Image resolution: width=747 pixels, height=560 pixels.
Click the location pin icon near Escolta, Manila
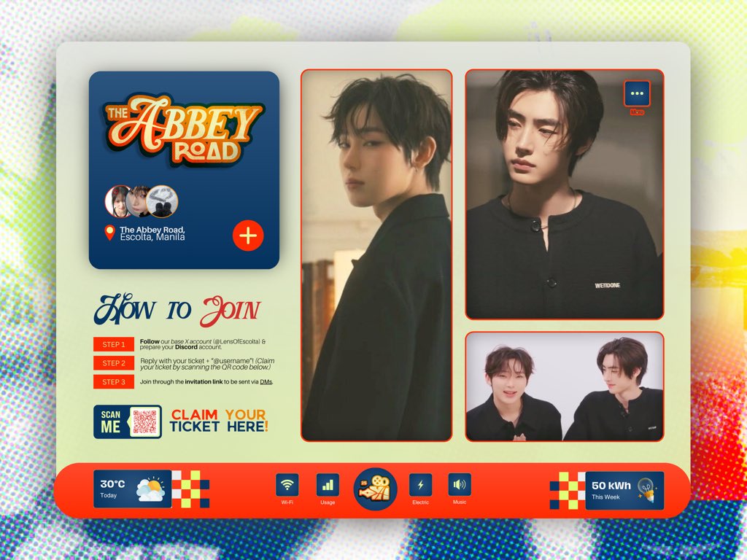109,233
